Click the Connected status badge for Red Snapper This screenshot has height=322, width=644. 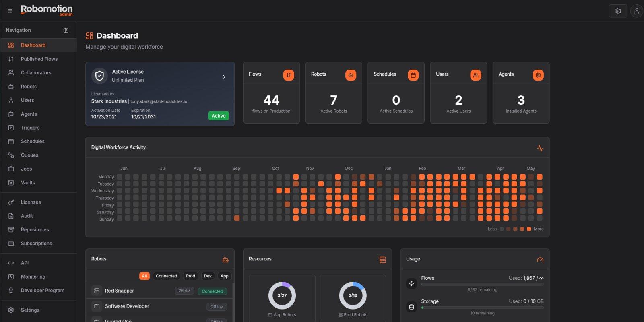click(x=213, y=291)
